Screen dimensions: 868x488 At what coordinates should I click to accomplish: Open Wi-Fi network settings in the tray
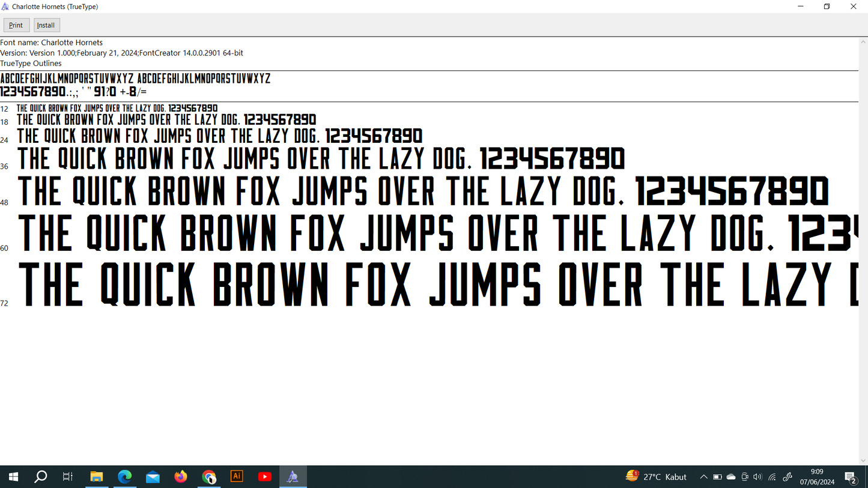pyautogui.click(x=772, y=477)
